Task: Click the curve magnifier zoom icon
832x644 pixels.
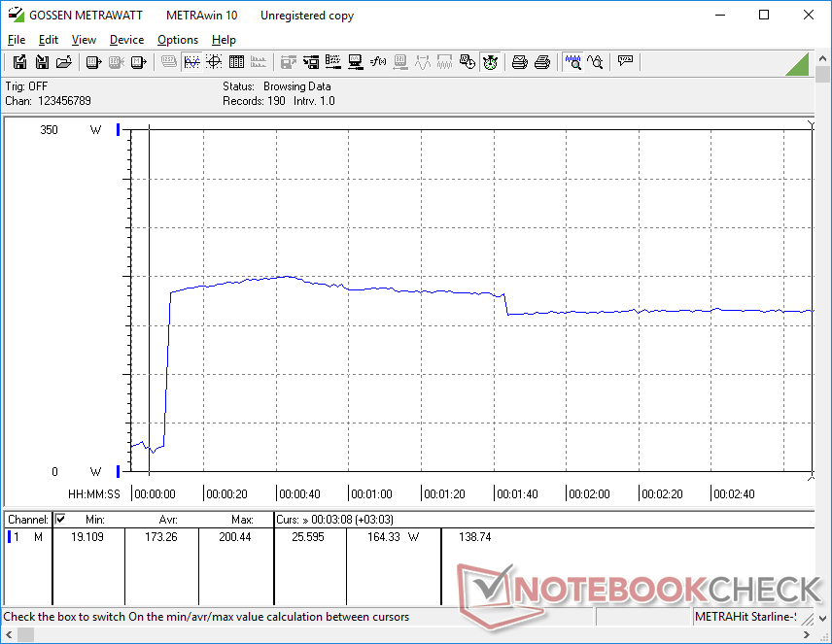Action: coord(595,62)
